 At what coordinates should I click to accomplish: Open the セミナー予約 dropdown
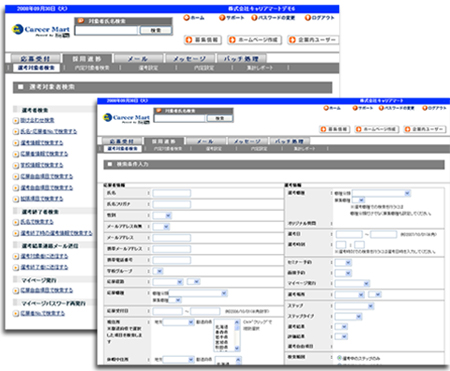click(343, 263)
